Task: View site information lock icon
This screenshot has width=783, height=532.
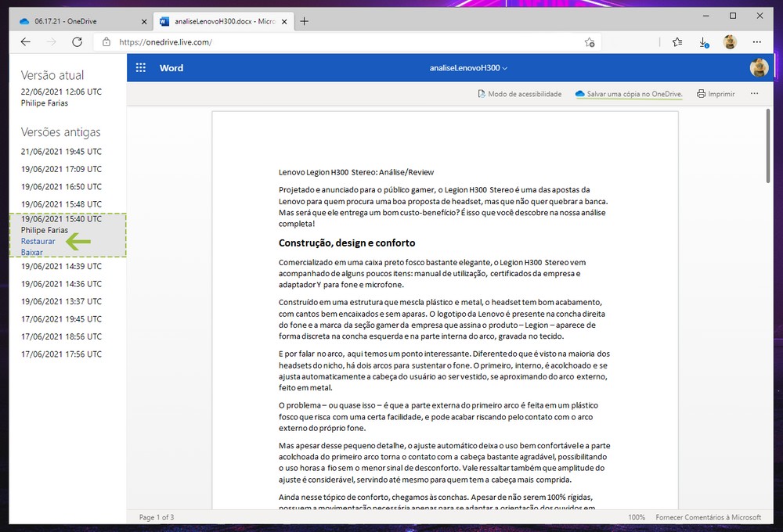Action: pos(106,42)
